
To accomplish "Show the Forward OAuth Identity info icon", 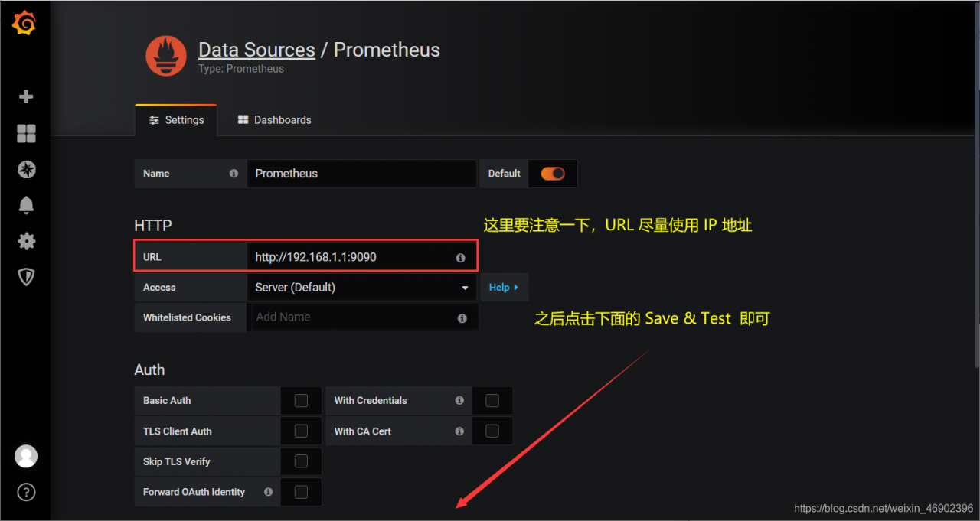I will (268, 492).
